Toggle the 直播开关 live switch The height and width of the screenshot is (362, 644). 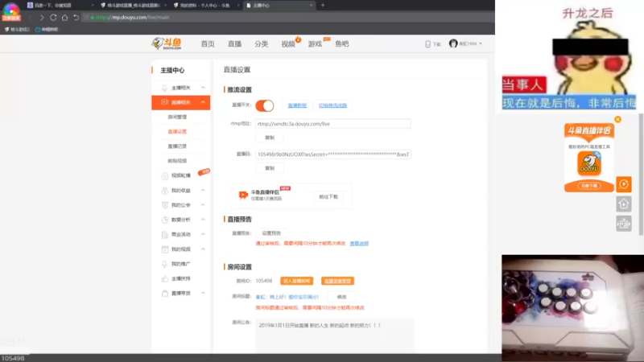pyautogui.click(x=265, y=105)
